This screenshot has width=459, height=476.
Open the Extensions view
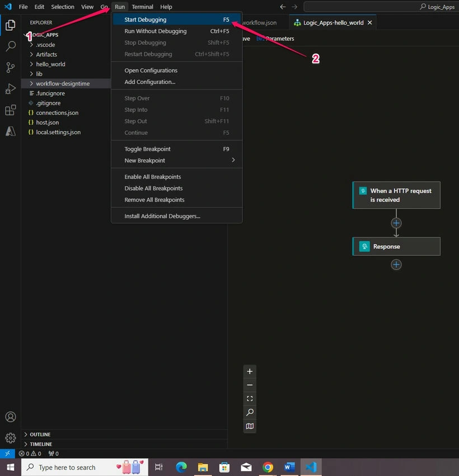pyautogui.click(x=10, y=110)
